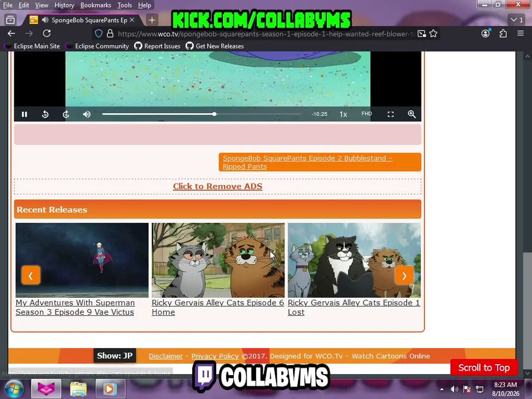Click the zoom magnifier icon in player
The image size is (532, 399).
(x=412, y=114)
